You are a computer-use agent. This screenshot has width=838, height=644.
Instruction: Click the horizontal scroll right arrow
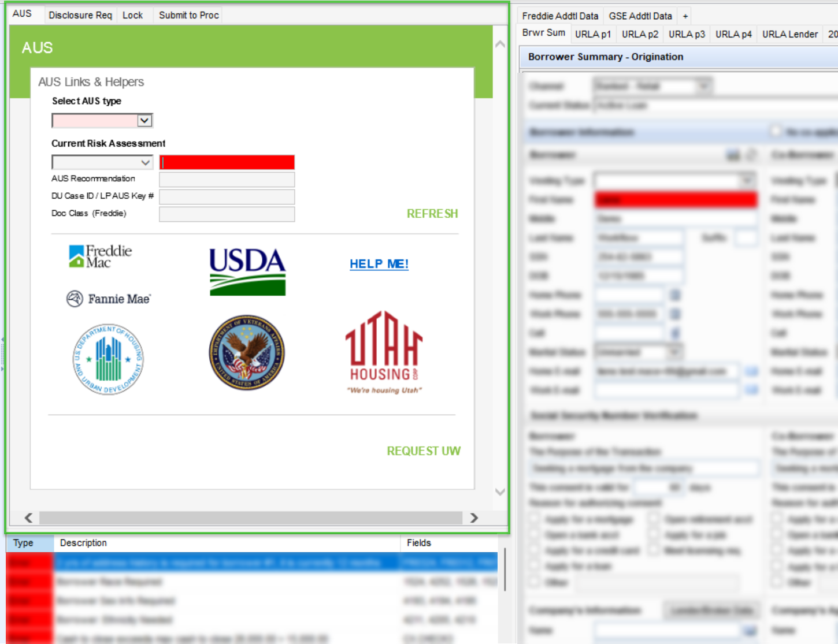coord(474,518)
